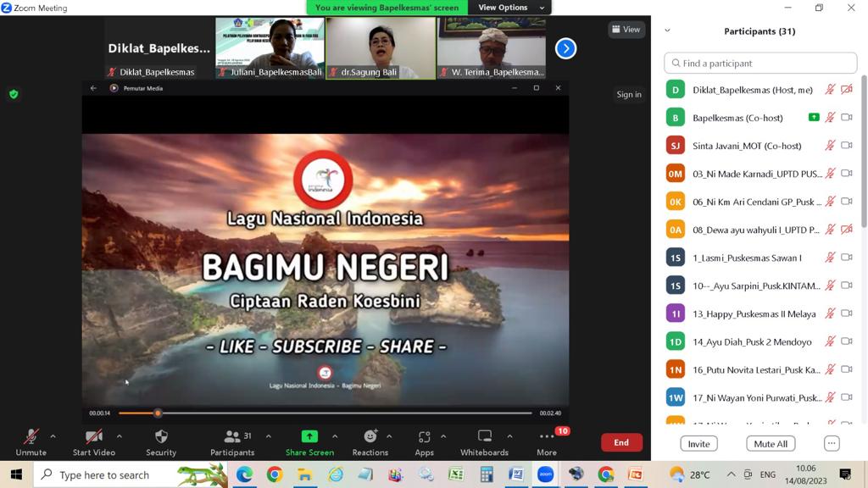This screenshot has width=868, height=488.
Task: Click the Pemutar Media play icon
Action: coord(114,88)
